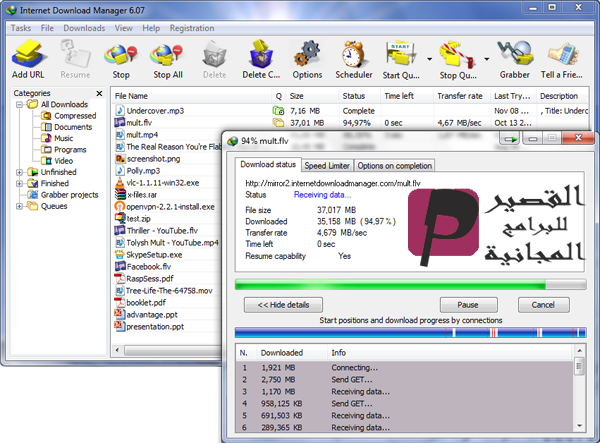Expand the Queues tree node
This screenshot has height=443, width=600.
(20, 206)
